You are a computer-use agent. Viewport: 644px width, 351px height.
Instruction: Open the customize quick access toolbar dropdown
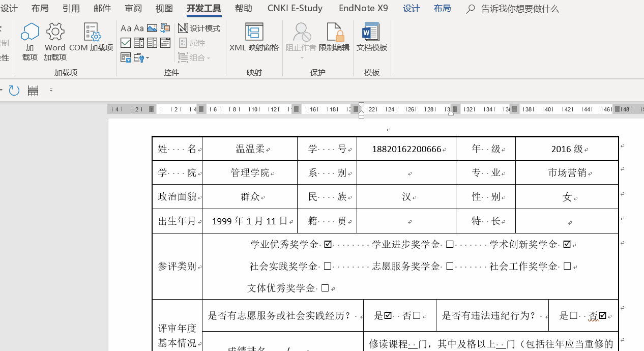tap(51, 91)
